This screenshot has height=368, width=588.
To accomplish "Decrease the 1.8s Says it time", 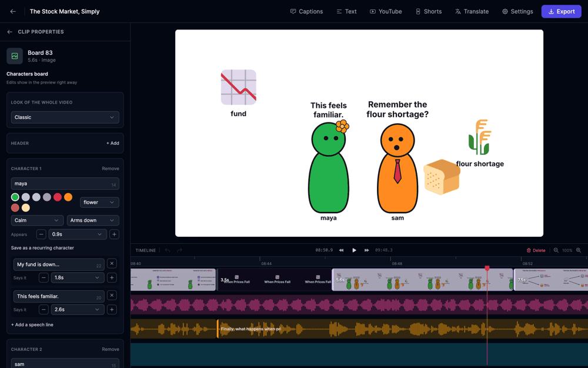I will [44, 277].
